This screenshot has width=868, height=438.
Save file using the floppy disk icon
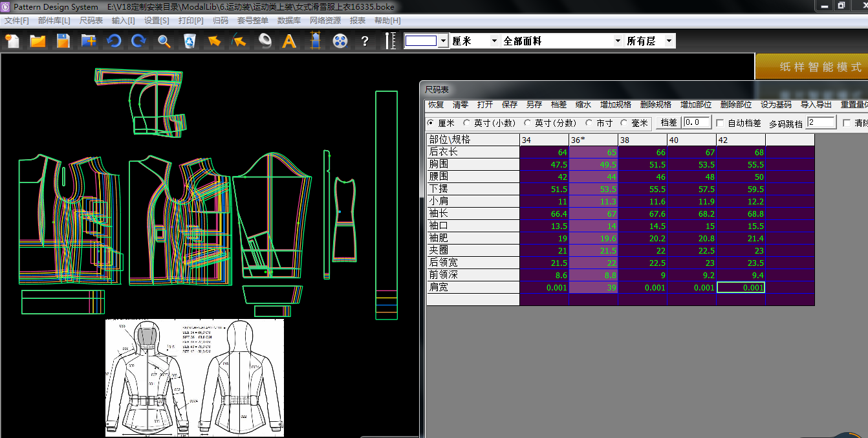(x=63, y=41)
